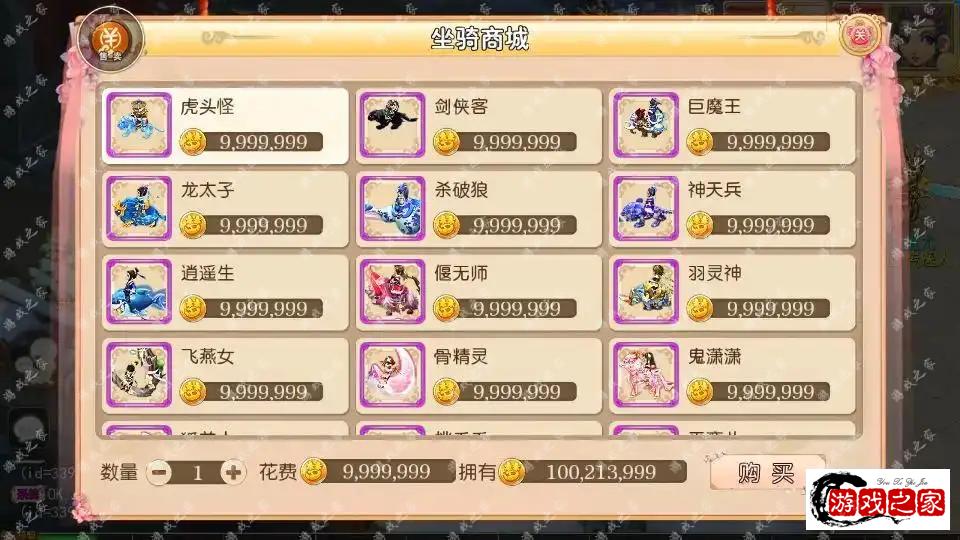This screenshot has height=540, width=960.
Task: Pick the 鬼潇潇 mount item
Action: (732, 375)
